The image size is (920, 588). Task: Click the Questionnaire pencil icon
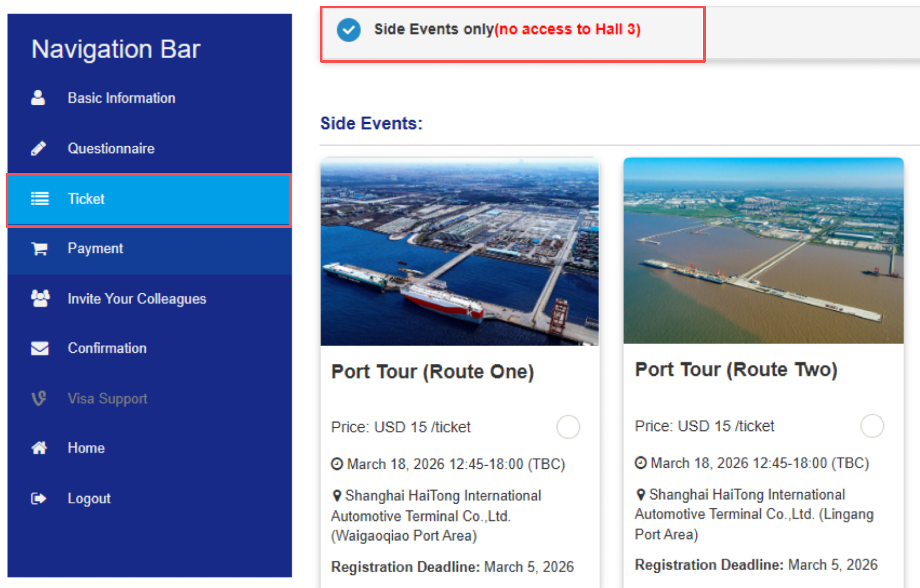pyautogui.click(x=39, y=148)
